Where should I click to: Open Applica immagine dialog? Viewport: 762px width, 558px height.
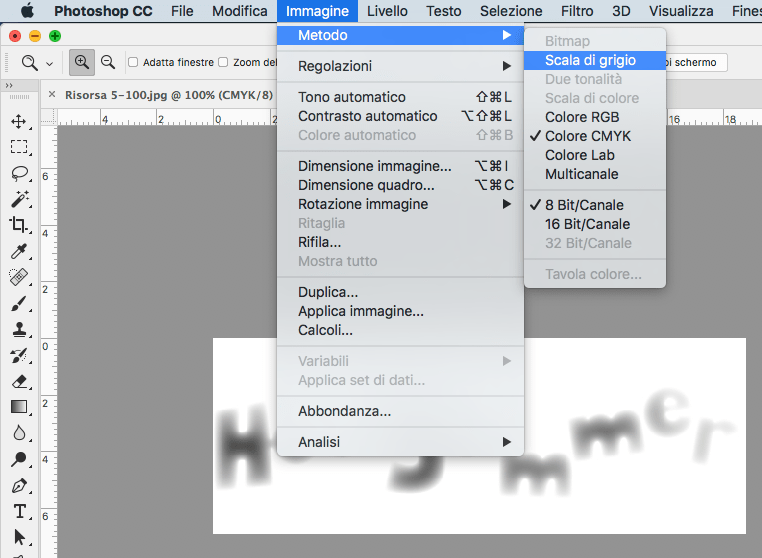pyautogui.click(x=400, y=311)
